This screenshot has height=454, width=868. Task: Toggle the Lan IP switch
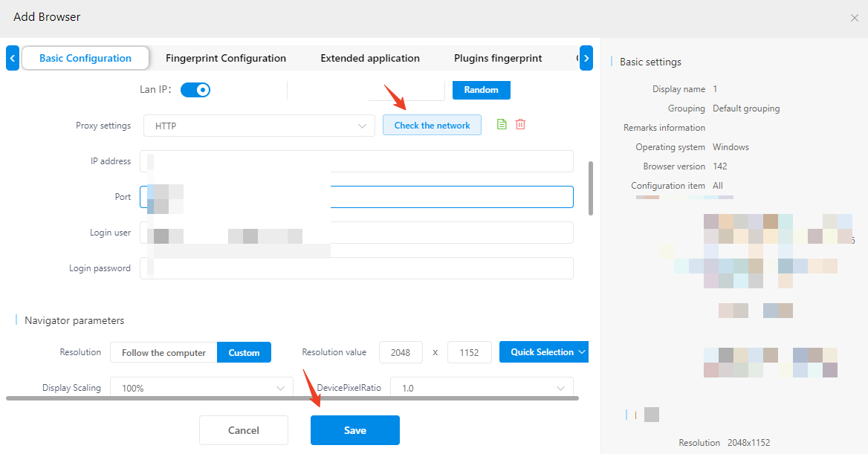[195, 90]
